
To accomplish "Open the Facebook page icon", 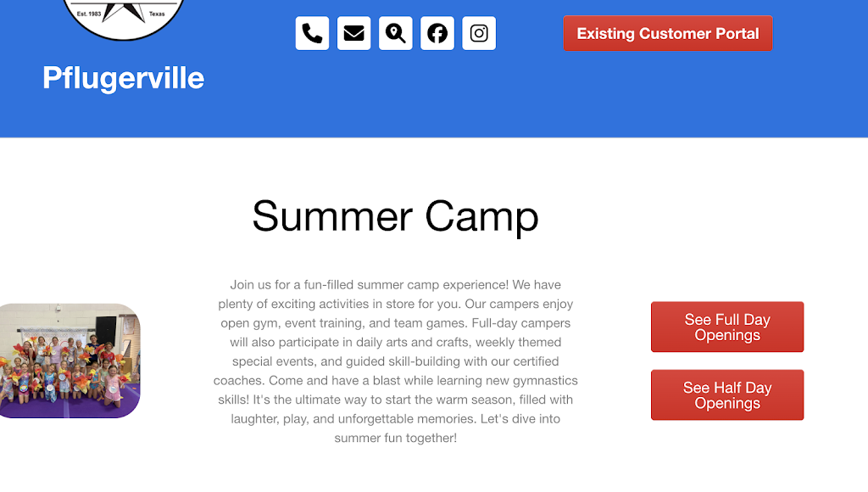I will [x=437, y=33].
